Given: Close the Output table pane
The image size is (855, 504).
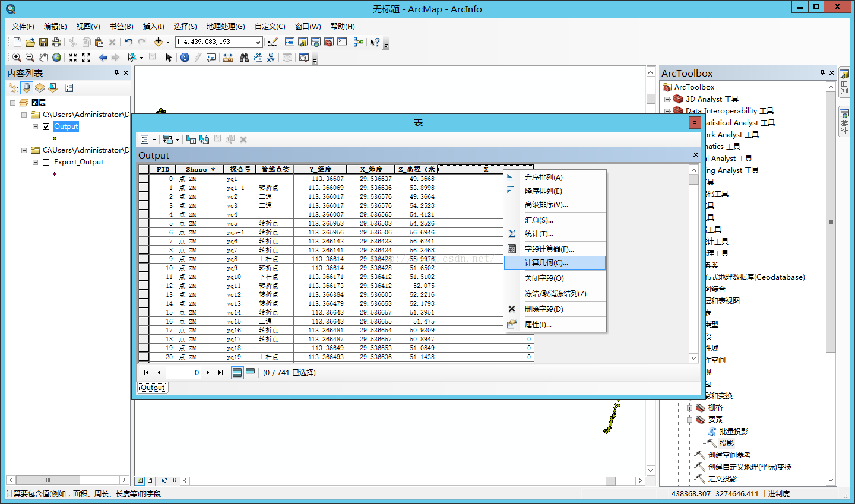Looking at the screenshot, I should [x=696, y=155].
